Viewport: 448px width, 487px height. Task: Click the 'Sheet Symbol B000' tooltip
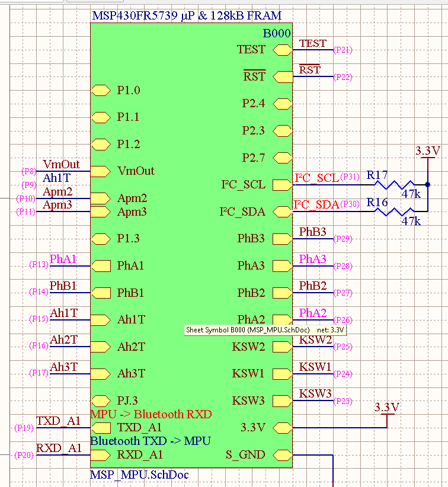[x=265, y=330]
